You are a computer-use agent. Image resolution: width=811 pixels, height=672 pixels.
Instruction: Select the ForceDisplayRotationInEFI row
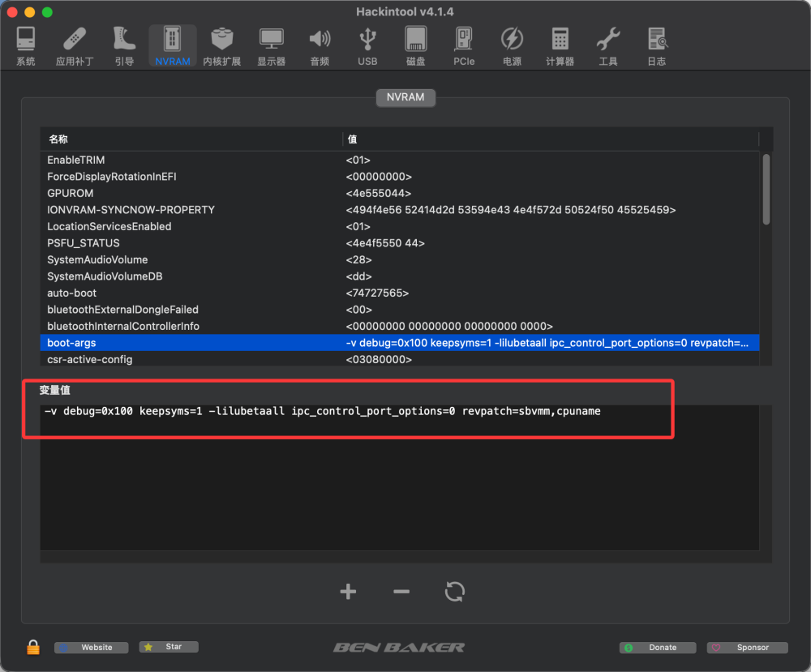tap(399, 176)
